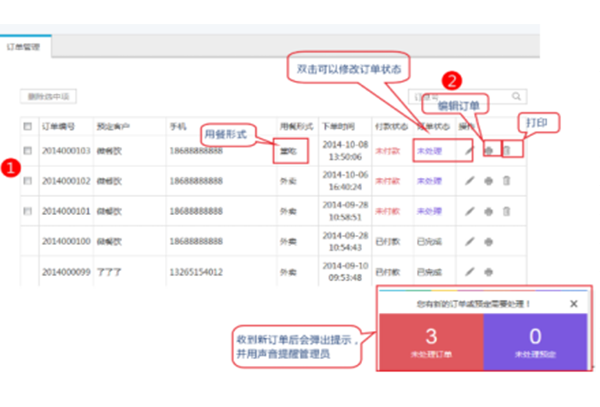
Task: Select order number 2014000103 cell
Action: coord(66,151)
